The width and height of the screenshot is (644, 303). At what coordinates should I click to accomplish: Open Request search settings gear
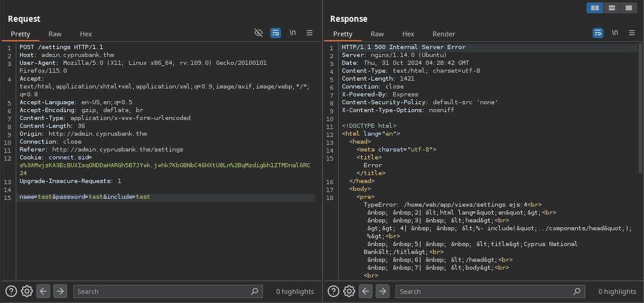pyautogui.click(x=27, y=291)
